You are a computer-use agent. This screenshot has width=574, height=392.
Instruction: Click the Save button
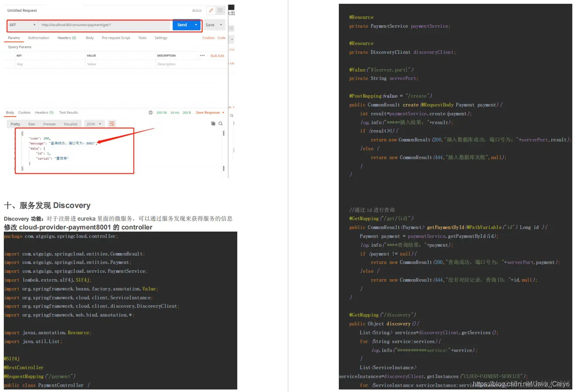210,25
